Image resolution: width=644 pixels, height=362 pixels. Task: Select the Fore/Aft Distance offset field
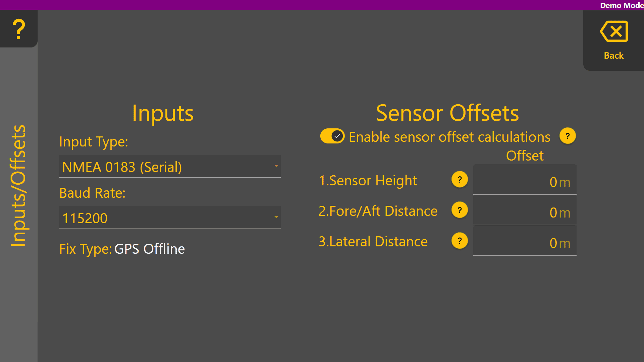click(x=525, y=212)
